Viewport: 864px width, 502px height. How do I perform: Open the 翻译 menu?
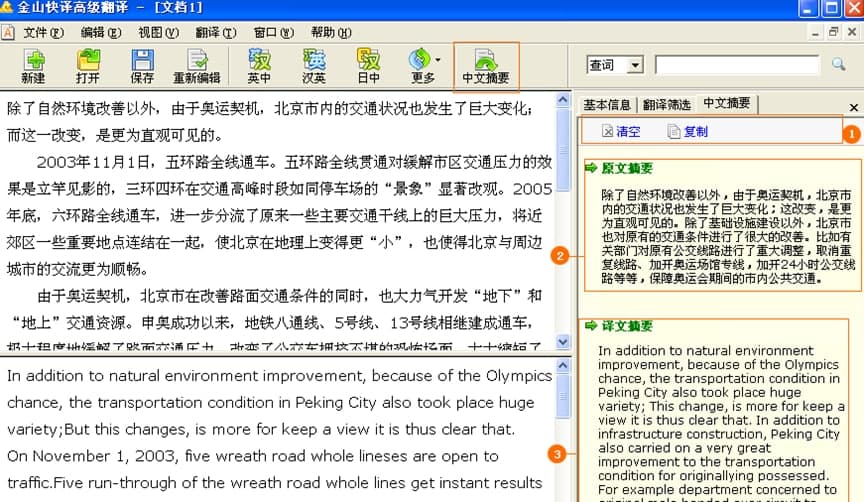(215, 32)
